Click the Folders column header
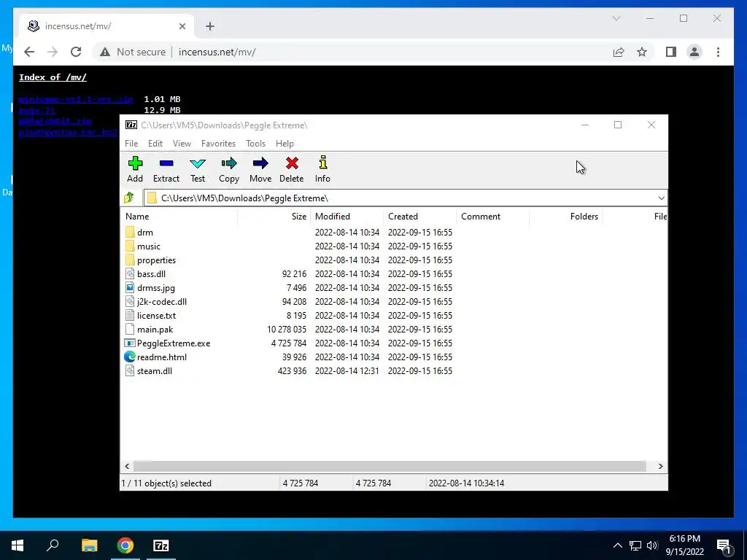 pos(565,216)
